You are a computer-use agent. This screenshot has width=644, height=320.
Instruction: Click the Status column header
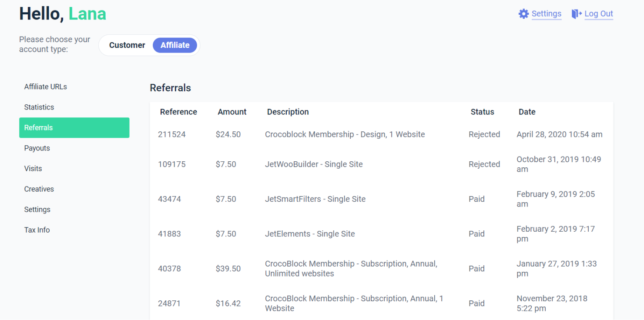482,112
